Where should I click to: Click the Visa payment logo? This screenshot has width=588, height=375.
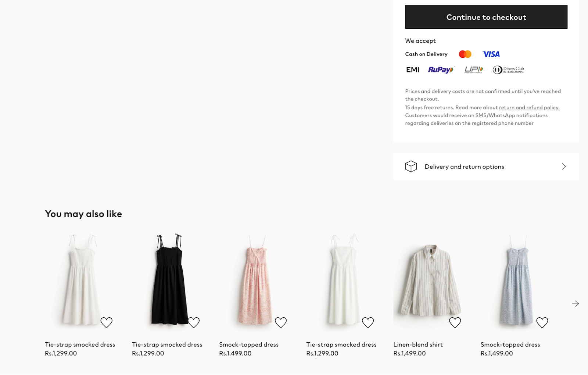pos(491,54)
